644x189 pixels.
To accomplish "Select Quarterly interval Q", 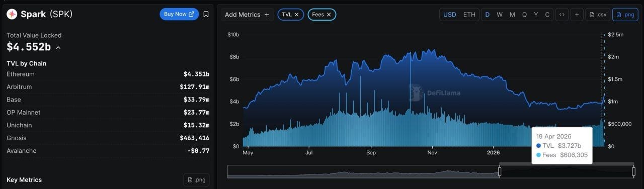I will point(524,15).
